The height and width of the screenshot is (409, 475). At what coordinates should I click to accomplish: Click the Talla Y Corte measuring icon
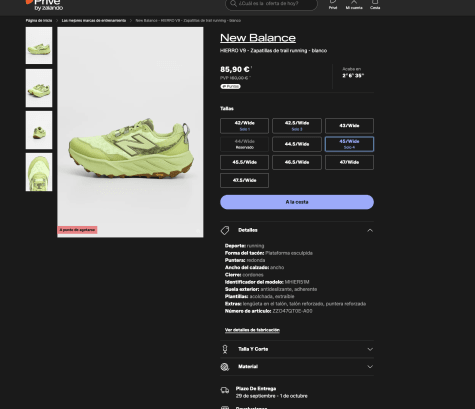click(225, 349)
